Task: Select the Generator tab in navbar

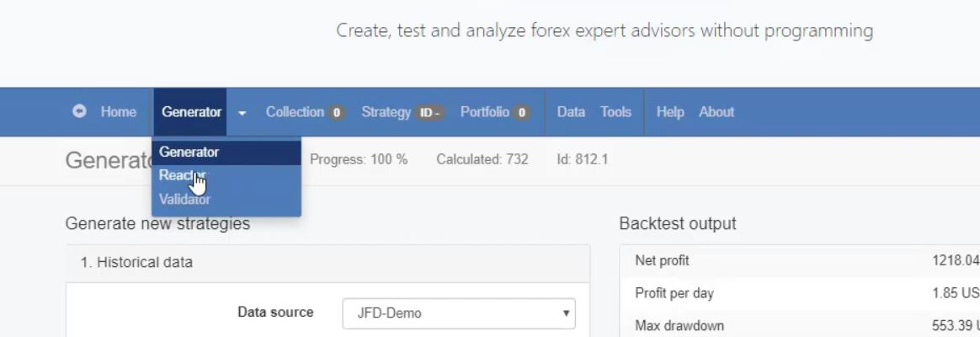Action: tap(191, 112)
